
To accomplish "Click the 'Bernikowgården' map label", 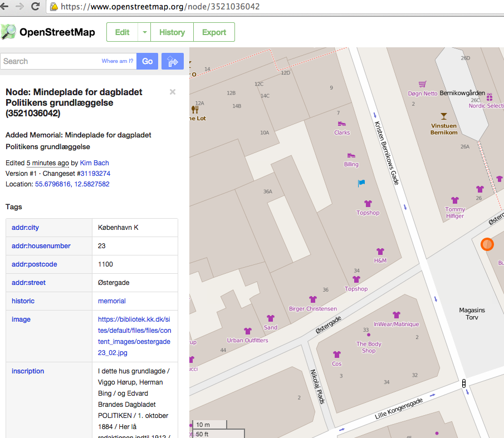I will 462,93.
